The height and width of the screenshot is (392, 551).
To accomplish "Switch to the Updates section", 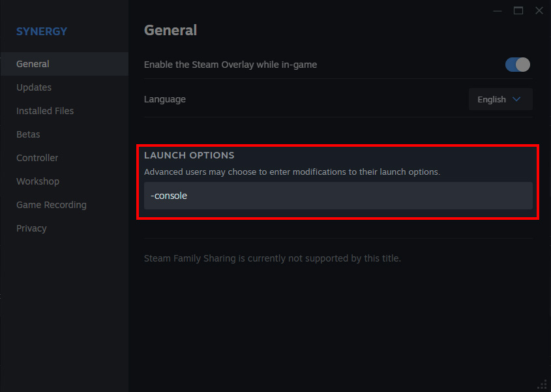I will point(34,87).
